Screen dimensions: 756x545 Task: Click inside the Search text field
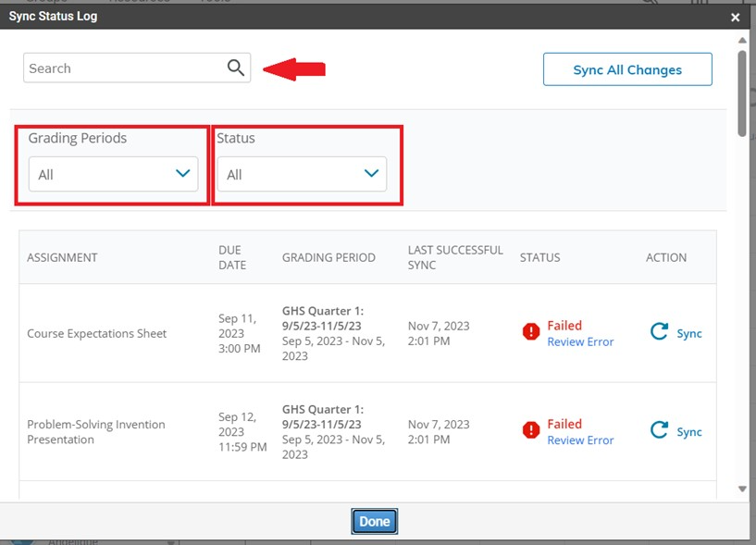(x=125, y=68)
